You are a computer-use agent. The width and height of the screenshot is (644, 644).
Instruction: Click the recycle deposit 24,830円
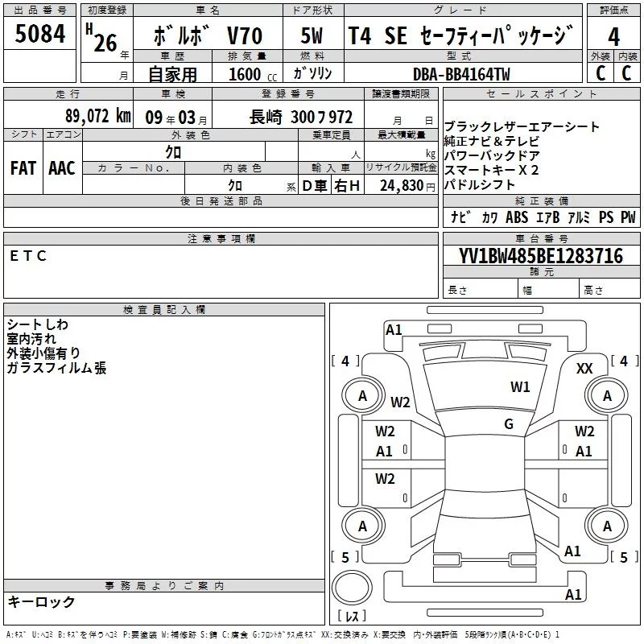pos(407,186)
